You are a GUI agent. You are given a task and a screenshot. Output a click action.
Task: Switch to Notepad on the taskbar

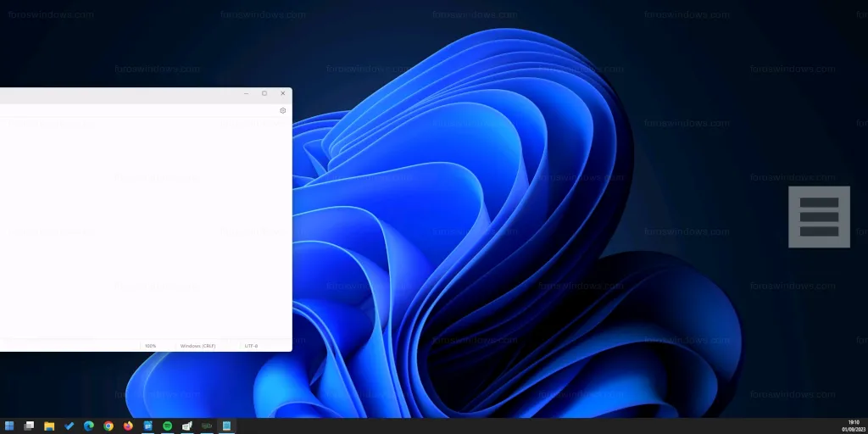point(226,426)
